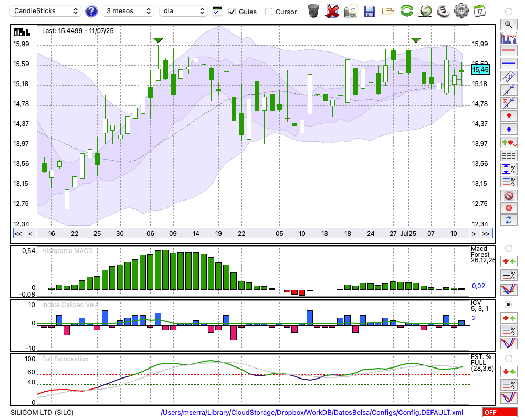The height and width of the screenshot is (420, 525).
Task: Select the radio button above the zoom tool
Action: coord(509,12)
